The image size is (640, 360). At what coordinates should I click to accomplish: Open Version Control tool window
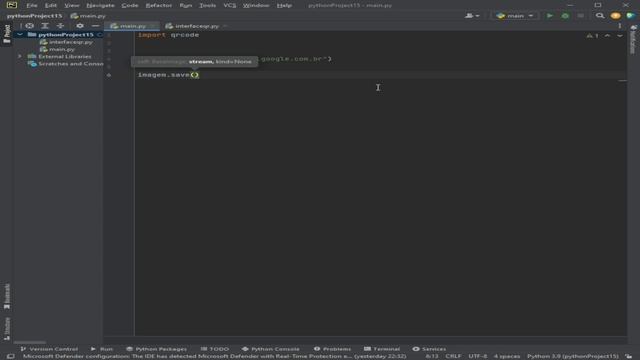pyautogui.click(x=49, y=349)
